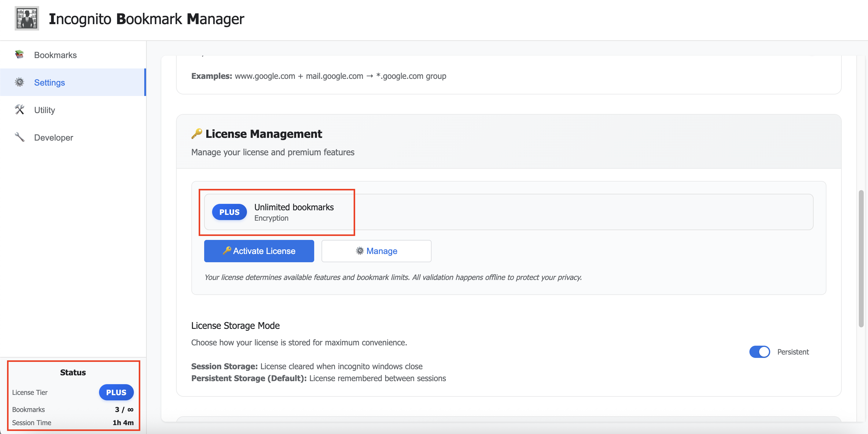Click the Manage license button
Viewport: 868px width, 434px height.
click(x=376, y=251)
